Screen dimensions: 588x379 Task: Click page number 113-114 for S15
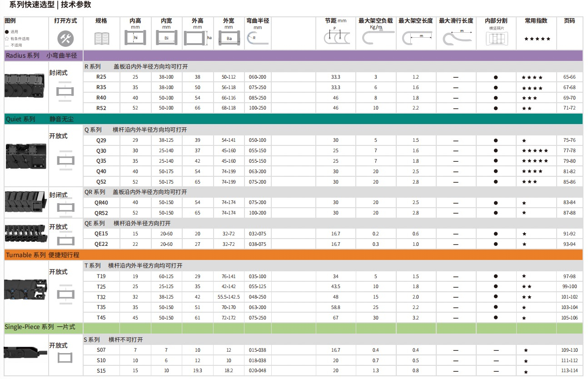pos(569,371)
